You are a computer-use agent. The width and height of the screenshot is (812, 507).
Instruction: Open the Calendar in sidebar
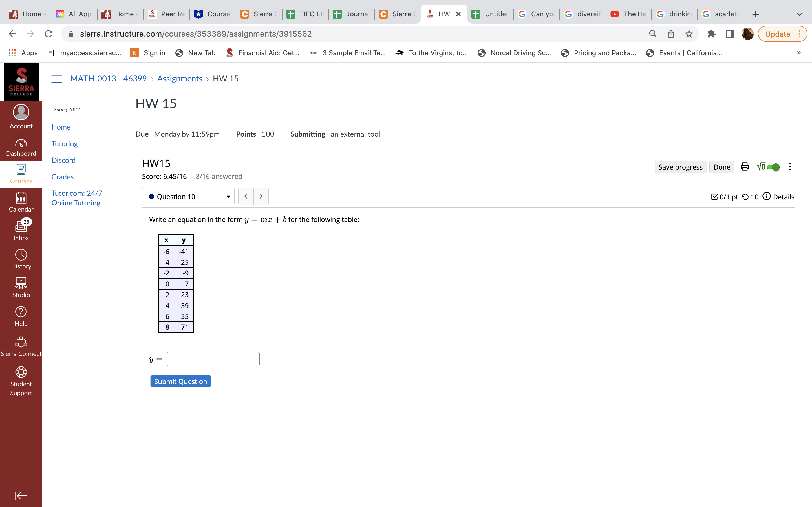tap(21, 202)
